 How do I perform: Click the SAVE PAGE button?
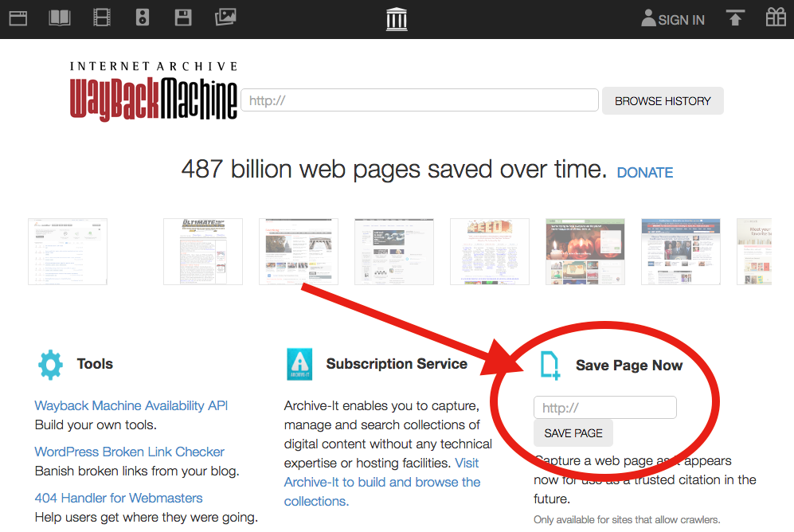573,433
